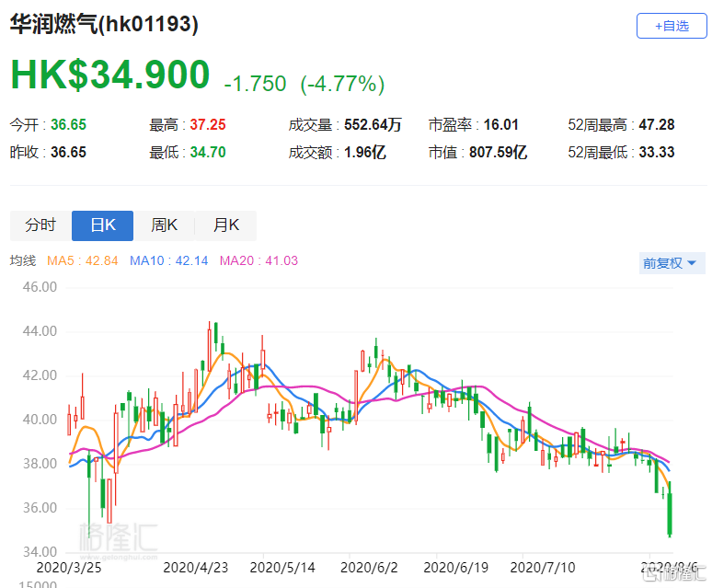Click the 44.00 y-axis label
The image size is (712, 588).
tap(40, 331)
